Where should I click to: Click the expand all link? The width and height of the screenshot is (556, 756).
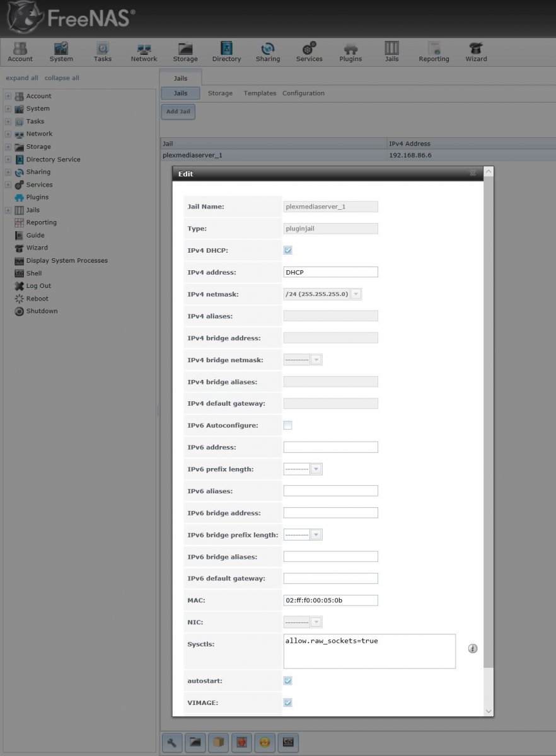click(x=22, y=78)
